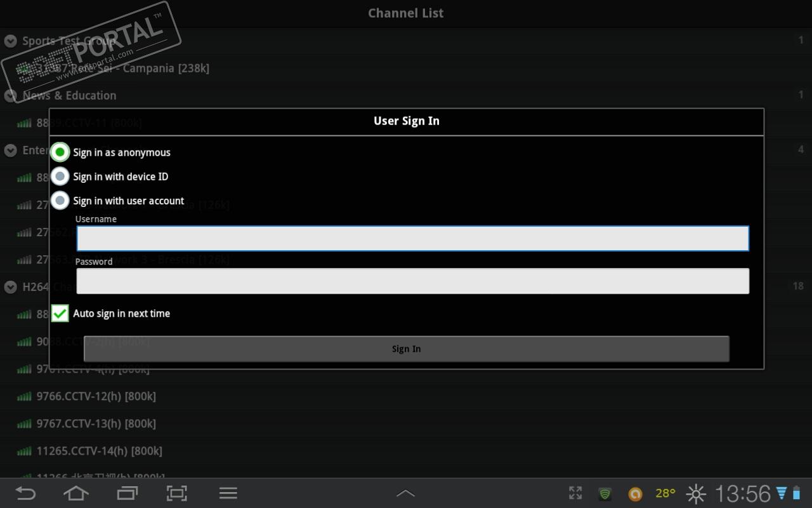Open the menu icon in navigation bar
Image resolution: width=812 pixels, height=508 pixels.
pyautogui.click(x=228, y=493)
